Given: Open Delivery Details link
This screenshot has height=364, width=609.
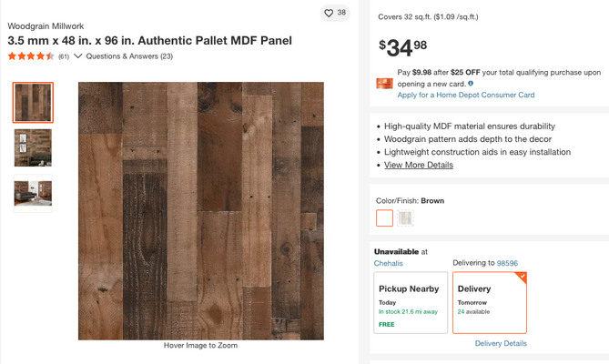Looking at the screenshot, I should click(501, 343).
